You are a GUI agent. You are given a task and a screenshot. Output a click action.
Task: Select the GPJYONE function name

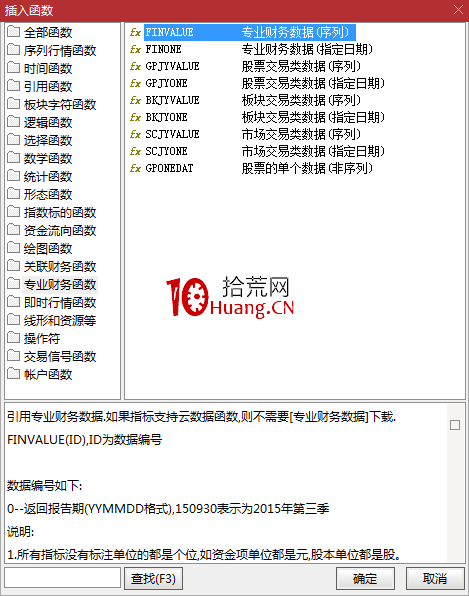(166, 83)
